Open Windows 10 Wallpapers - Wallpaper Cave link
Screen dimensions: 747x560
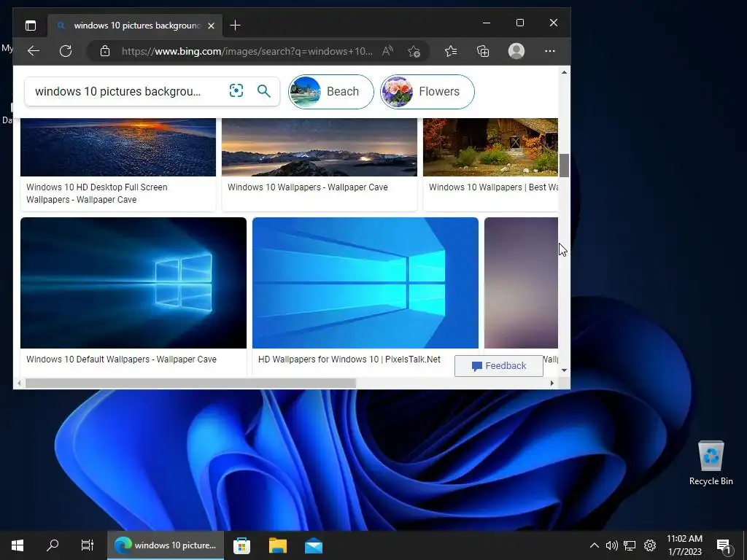click(308, 187)
